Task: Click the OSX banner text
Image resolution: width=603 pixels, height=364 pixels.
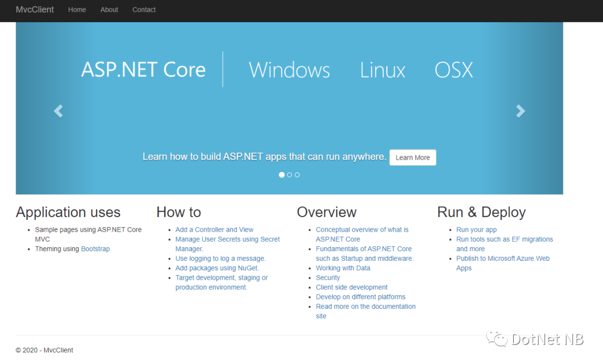Action: (x=454, y=70)
